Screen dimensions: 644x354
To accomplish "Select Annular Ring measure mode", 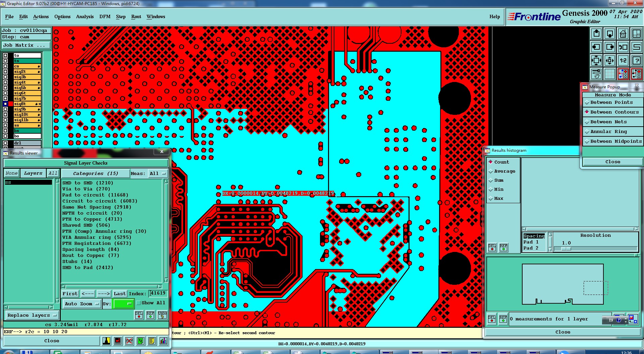I will tap(612, 132).
